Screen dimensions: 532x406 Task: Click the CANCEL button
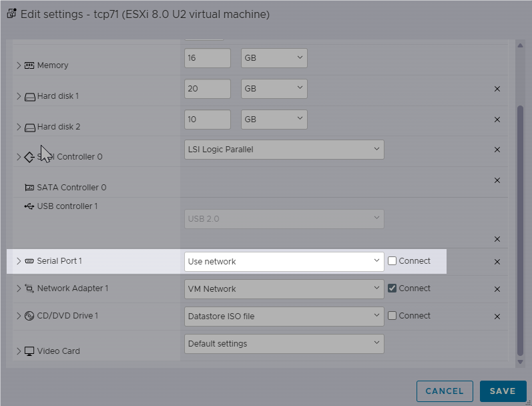(445, 391)
